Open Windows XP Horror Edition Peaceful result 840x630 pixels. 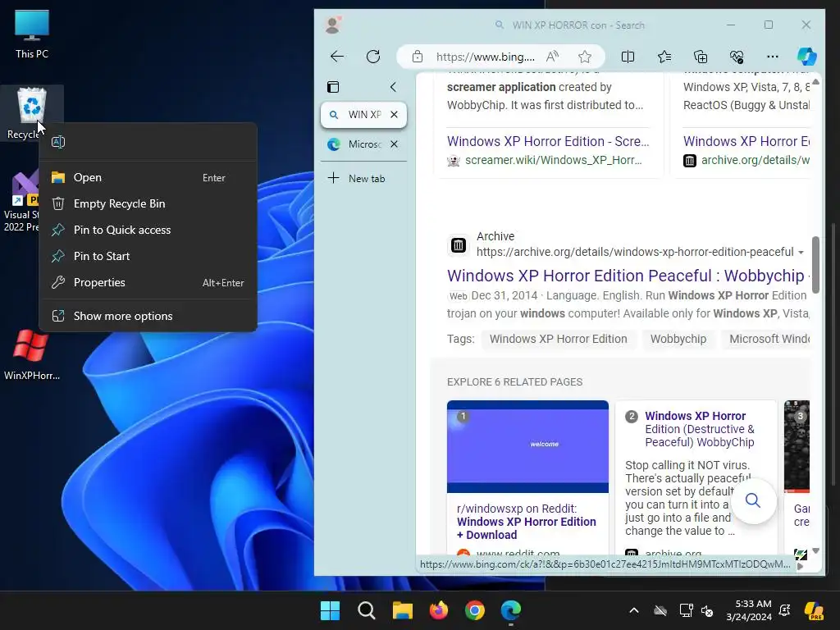[626, 276]
